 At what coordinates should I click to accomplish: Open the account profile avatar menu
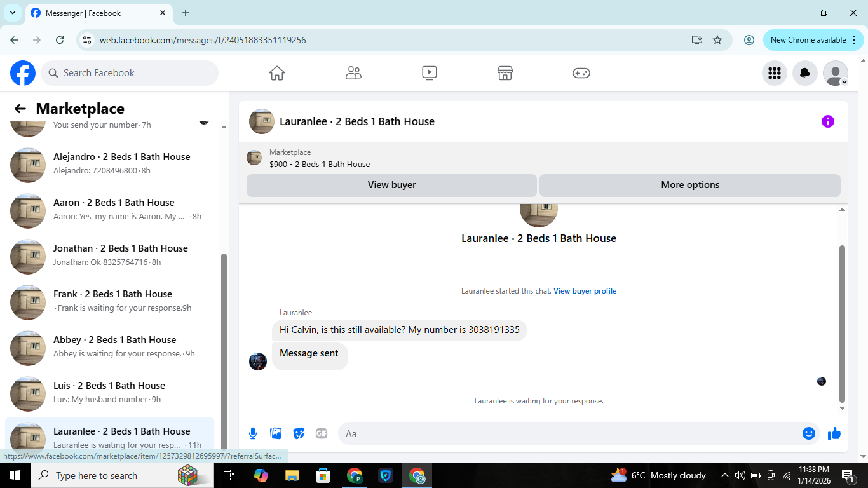(836, 73)
